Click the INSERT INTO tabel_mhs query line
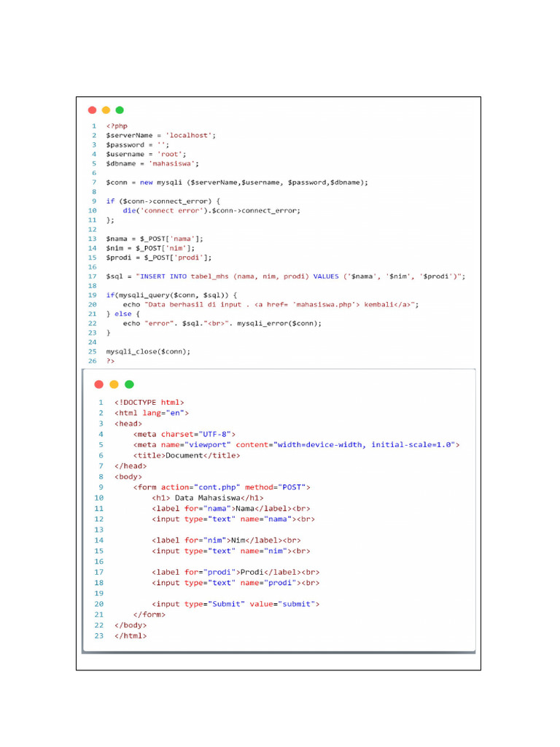 click(x=286, y=276)
